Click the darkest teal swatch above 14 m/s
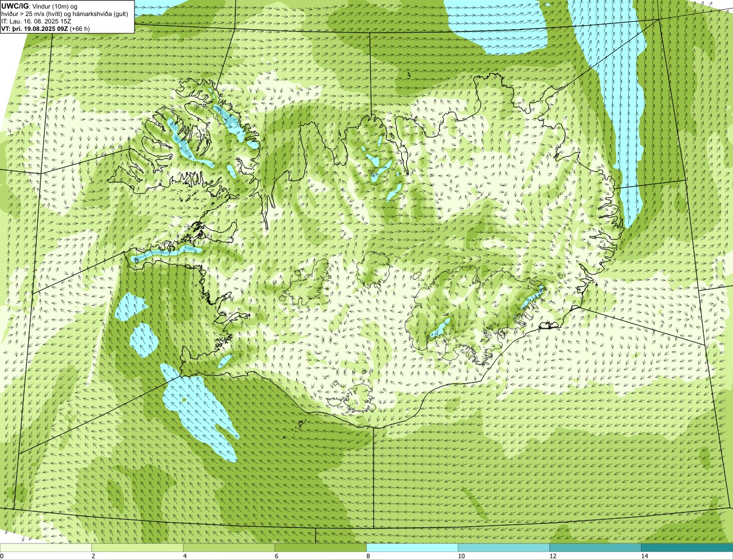 (x=687, y=547)
